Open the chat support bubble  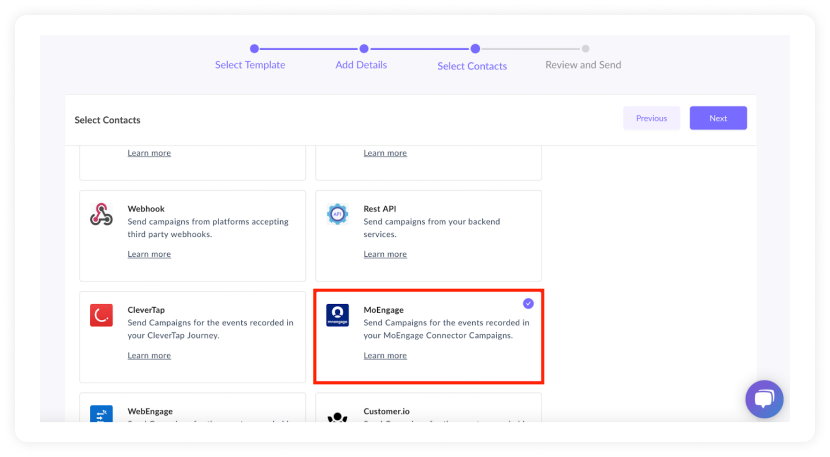click(x=764, y=399)
